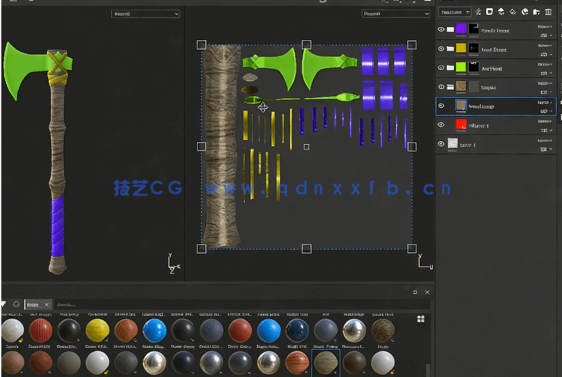Image resolution: width=562 pixels, height=377 pixels.
Task: Add a folder with the folder icon
Action: 537,12
